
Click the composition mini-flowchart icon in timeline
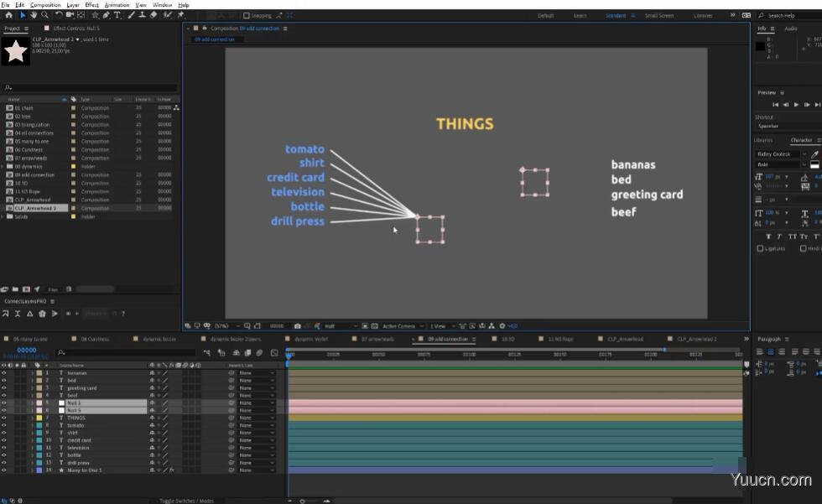[x=207, y=353]
